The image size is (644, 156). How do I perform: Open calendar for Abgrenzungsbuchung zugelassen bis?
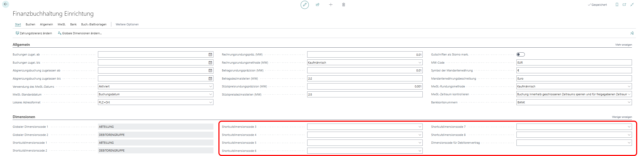210,79
